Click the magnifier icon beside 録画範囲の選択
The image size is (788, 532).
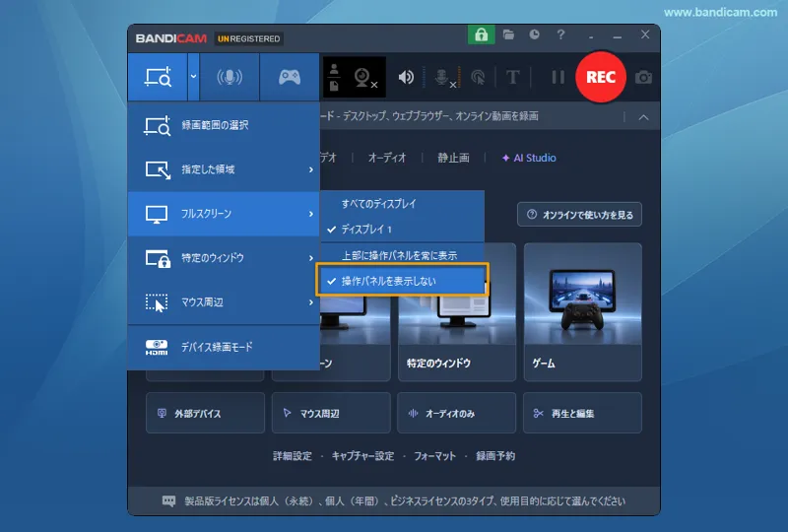tap(158, 126)
